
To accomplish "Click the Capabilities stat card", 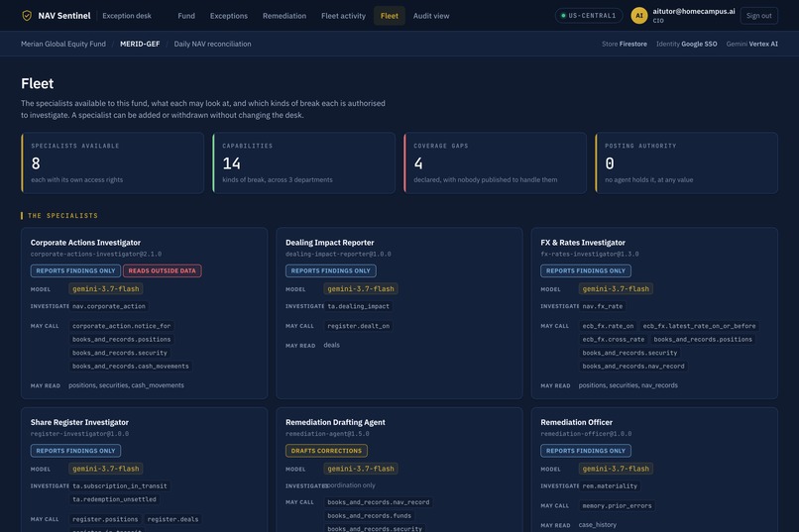I will pos(303,162).
